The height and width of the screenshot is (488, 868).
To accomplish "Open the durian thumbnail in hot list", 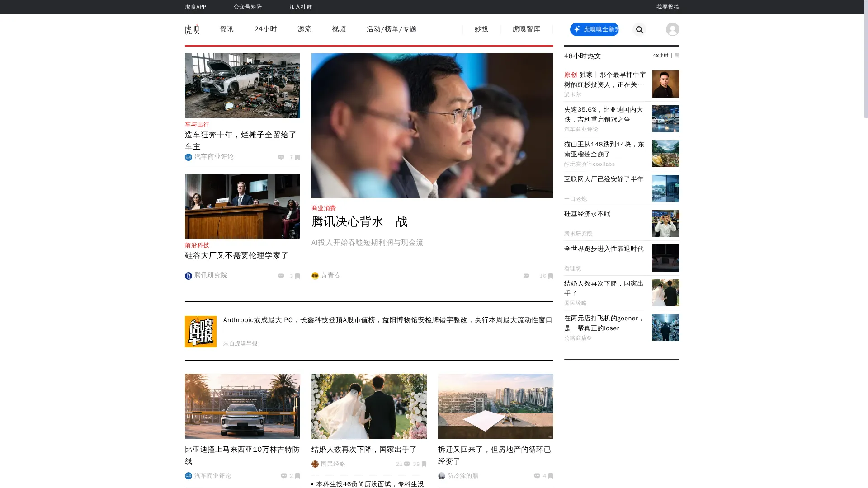I will click(x=665, y=154).
